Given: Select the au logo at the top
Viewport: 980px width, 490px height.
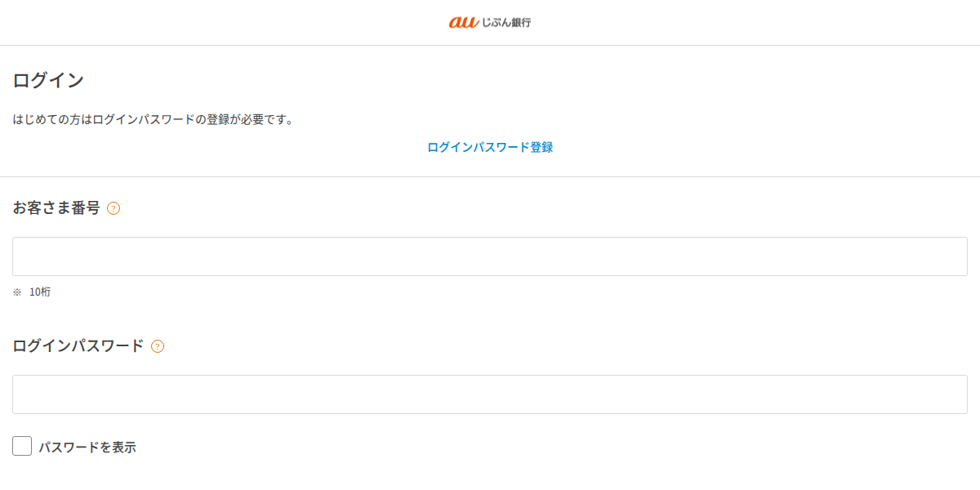Looking at the screenshot, I should click(x=489, y=22).
